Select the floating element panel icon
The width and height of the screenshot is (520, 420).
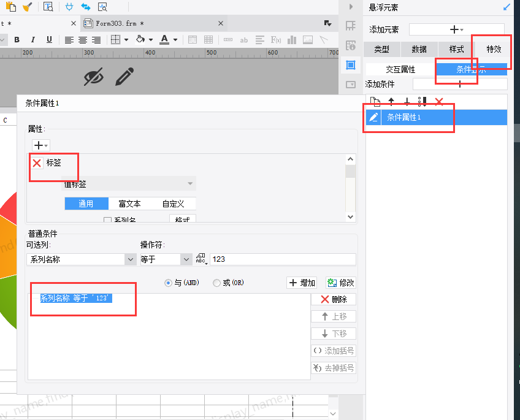point(351,64)
